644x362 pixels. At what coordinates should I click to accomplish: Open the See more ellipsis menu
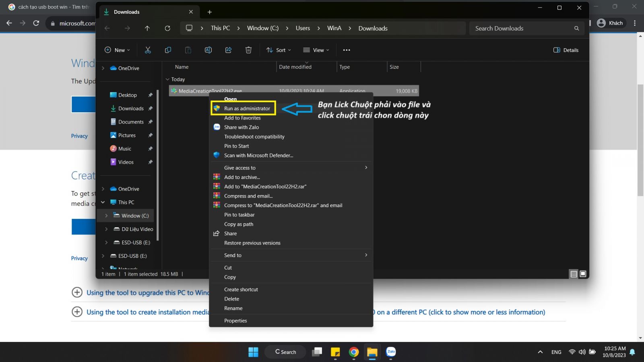coord(347,50)
